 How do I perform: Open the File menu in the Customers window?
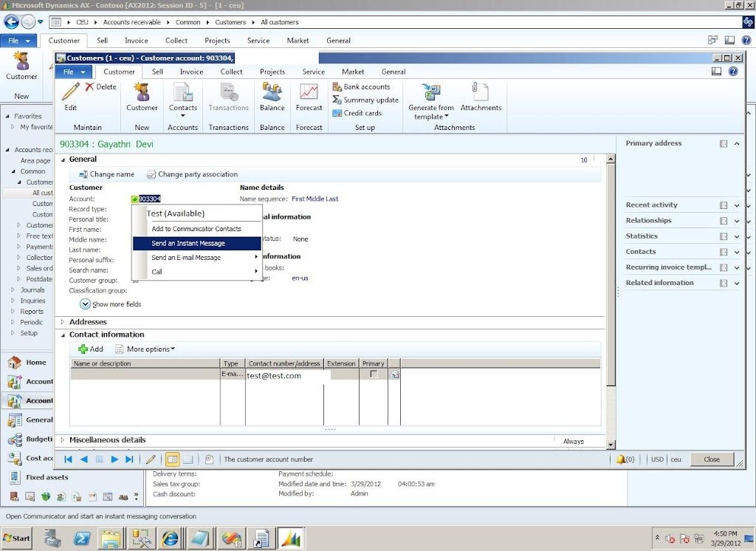(x=73, y=72)
